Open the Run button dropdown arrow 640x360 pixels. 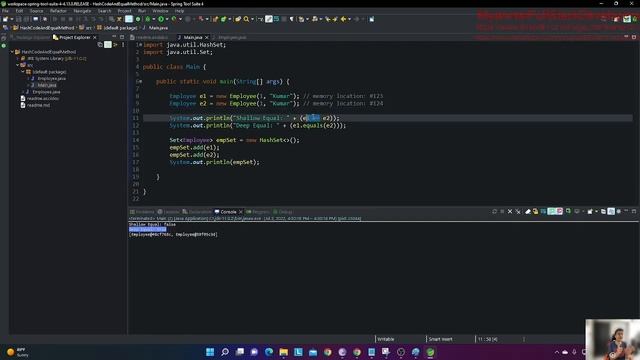pos(167,19)
